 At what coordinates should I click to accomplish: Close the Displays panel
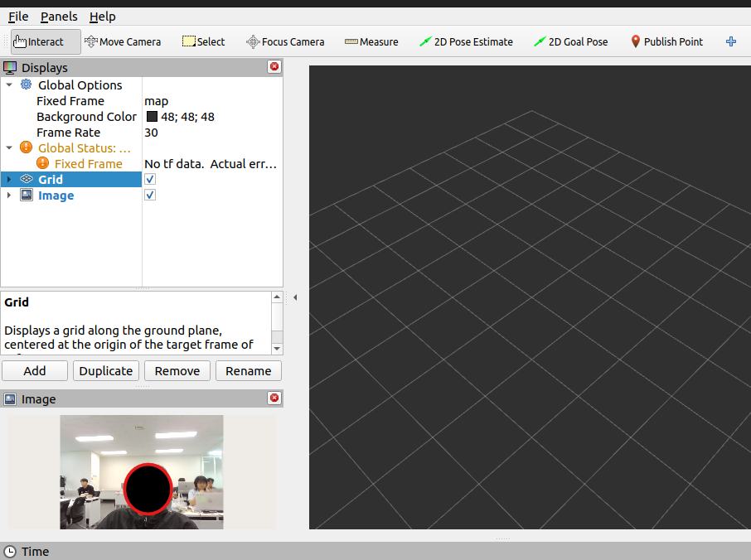click(x=274, y=66)
